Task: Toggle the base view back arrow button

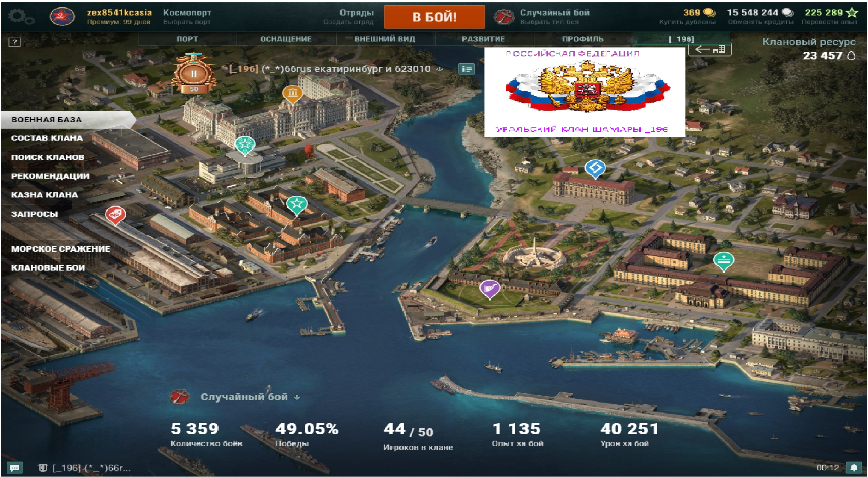Action: tap(710, 49)
